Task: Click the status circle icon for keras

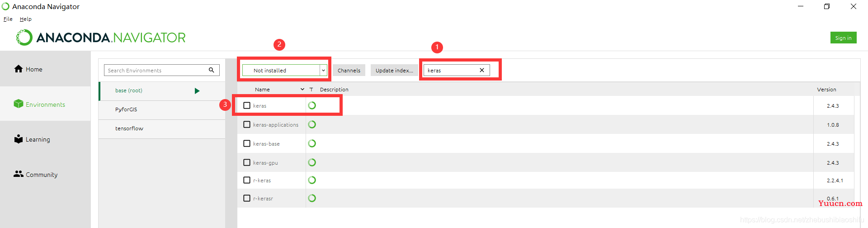Action: 312,105
